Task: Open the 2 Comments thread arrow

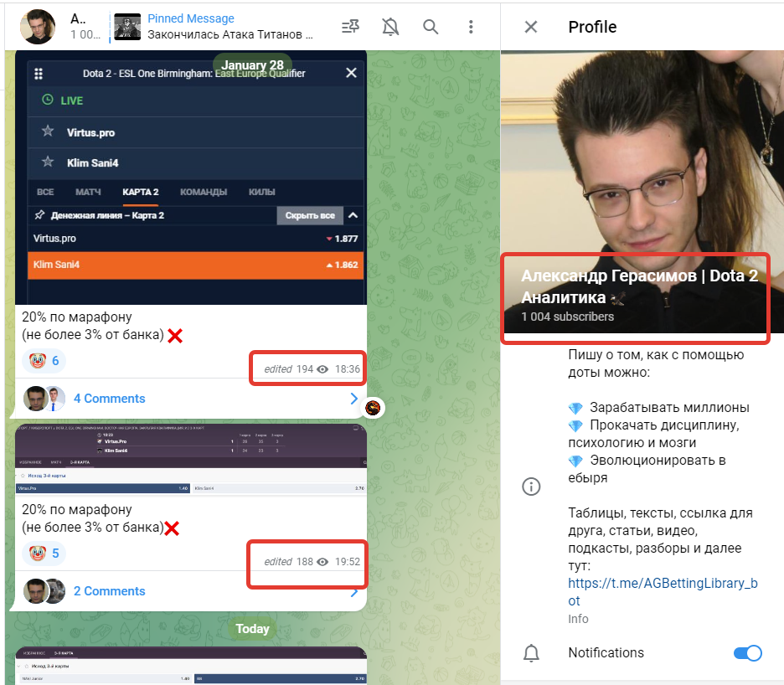Action: (353, 591)
